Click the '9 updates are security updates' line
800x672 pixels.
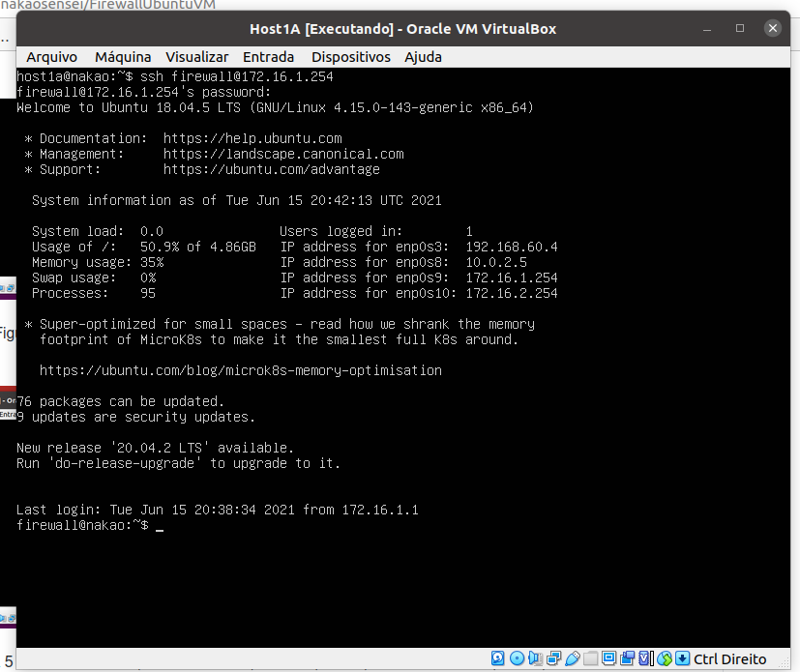(135, 417)
